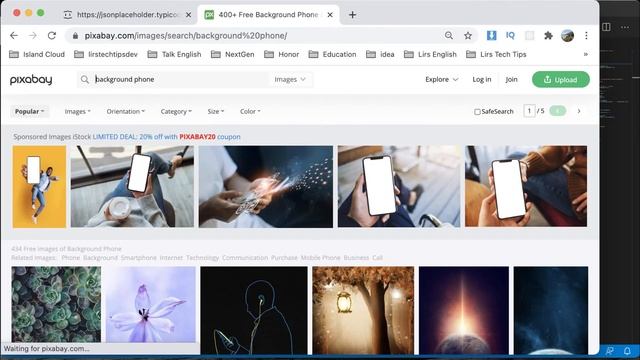Open the Lirs Tech Tips bookmark folder
640x360 pixels.
pyautogui.click(x=496, y=54)
